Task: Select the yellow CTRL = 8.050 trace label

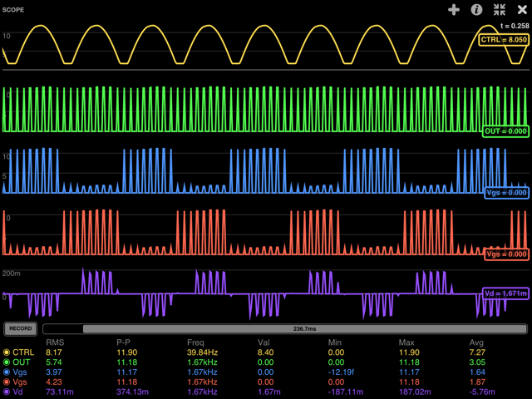Action: tap(504, 39)
